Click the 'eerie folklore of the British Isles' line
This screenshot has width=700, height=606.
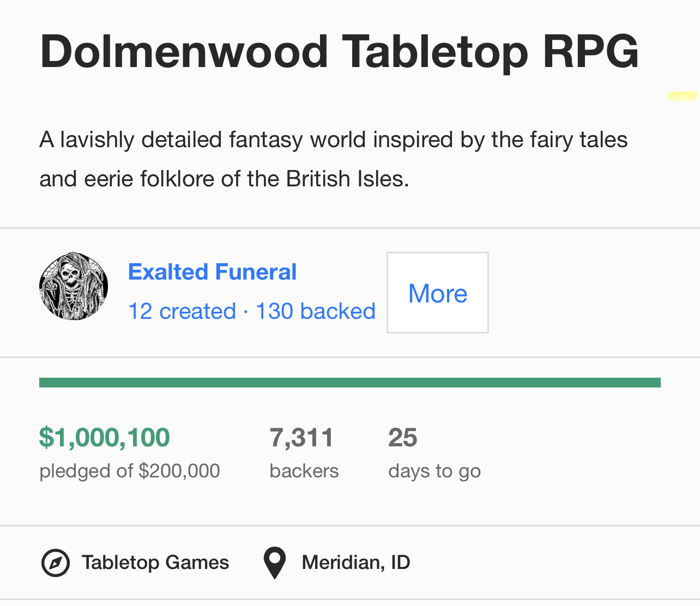[224, 179]
